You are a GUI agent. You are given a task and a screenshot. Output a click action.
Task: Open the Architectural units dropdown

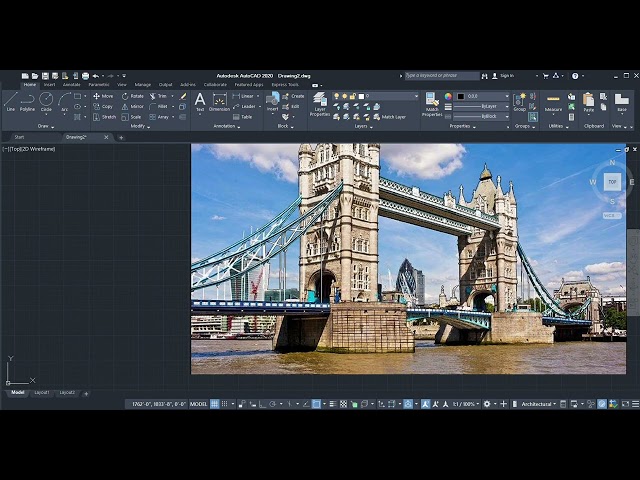tap(538, 404)
